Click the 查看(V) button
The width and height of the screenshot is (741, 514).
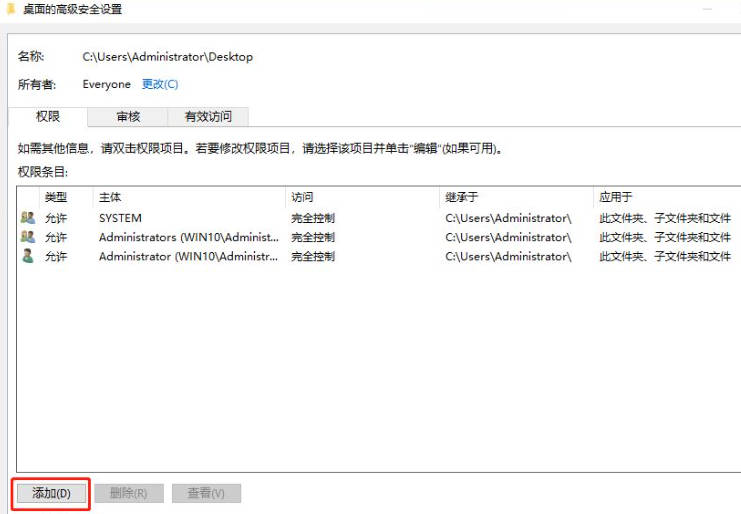[x=207, y=493]
